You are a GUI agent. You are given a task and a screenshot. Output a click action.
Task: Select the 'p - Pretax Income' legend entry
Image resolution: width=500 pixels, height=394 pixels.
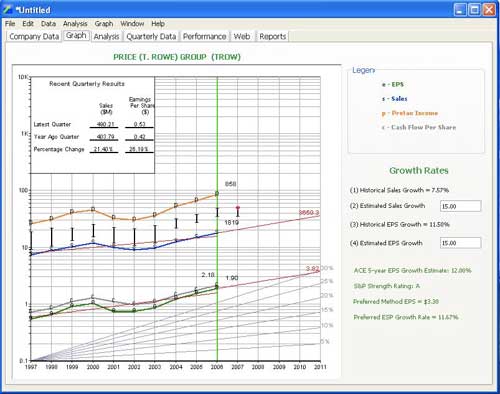pos(410,113)
